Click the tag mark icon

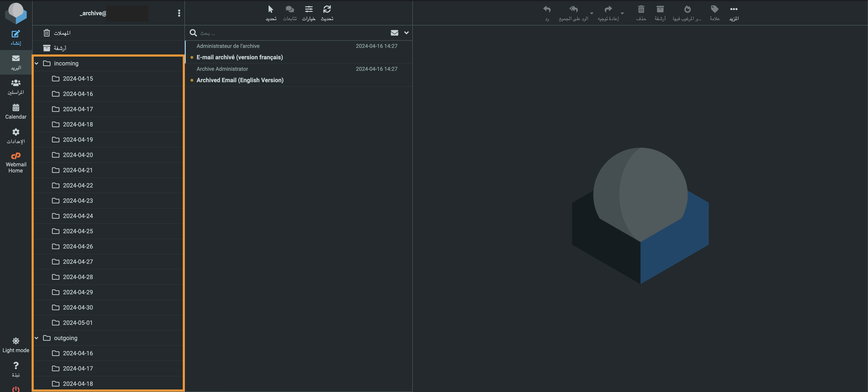[714, 9]
